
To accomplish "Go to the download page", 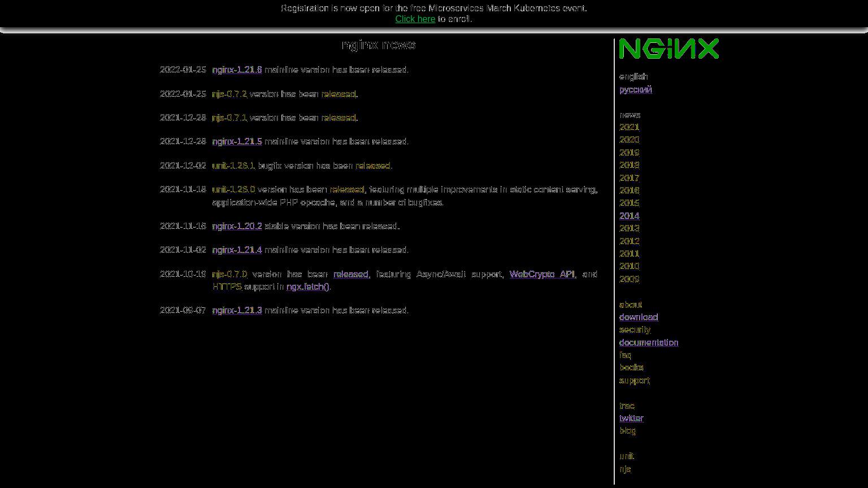I will click(x=639, y=317).
